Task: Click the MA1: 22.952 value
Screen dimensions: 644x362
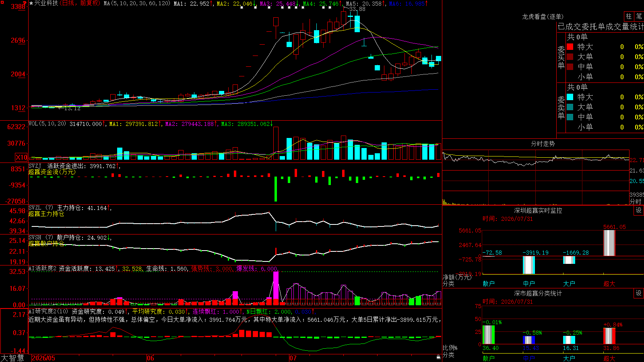Action: click(192, 3)
